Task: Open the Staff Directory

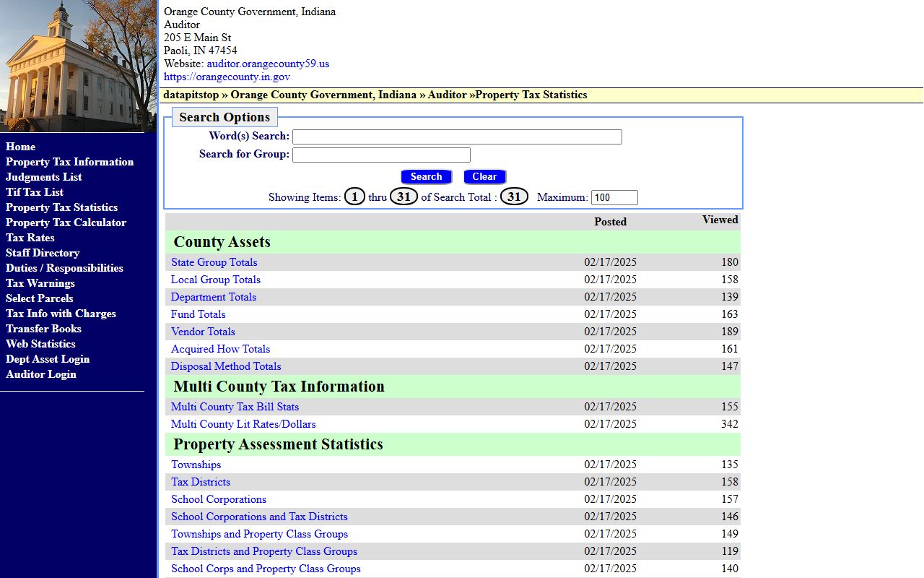Action: click(43, 253)
